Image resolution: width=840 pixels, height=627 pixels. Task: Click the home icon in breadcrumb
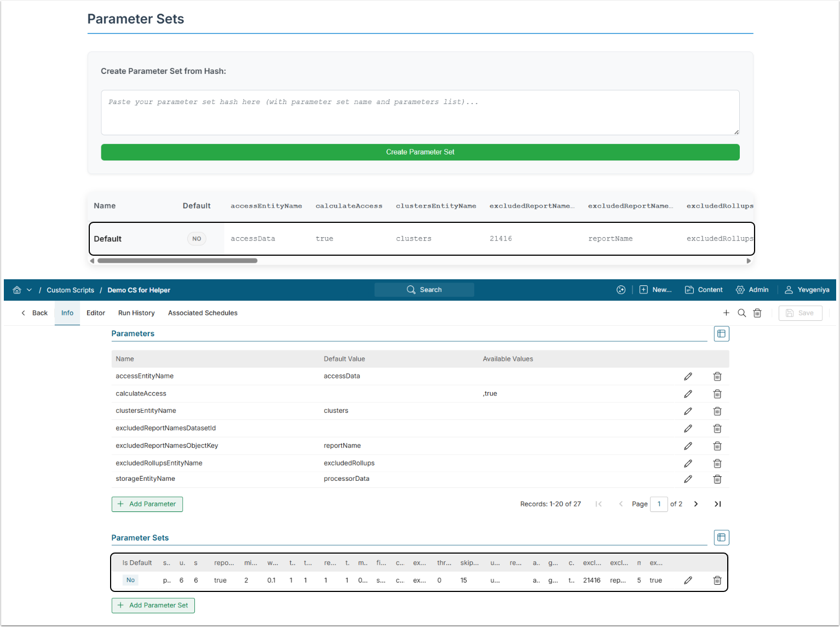[x=17, y=290]
